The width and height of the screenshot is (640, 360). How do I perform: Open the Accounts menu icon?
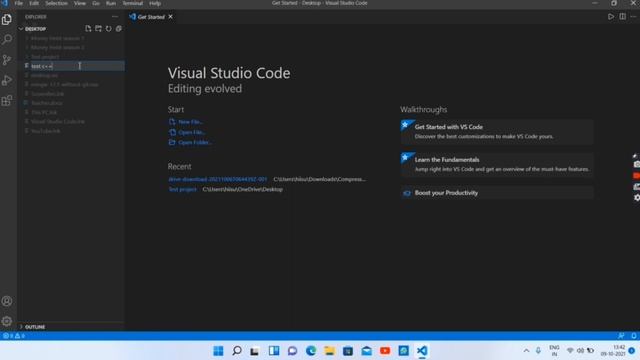[x=7, y=301]
